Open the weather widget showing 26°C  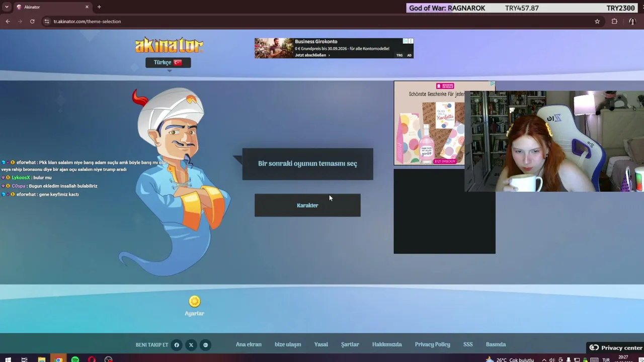(x=510, y=359)
